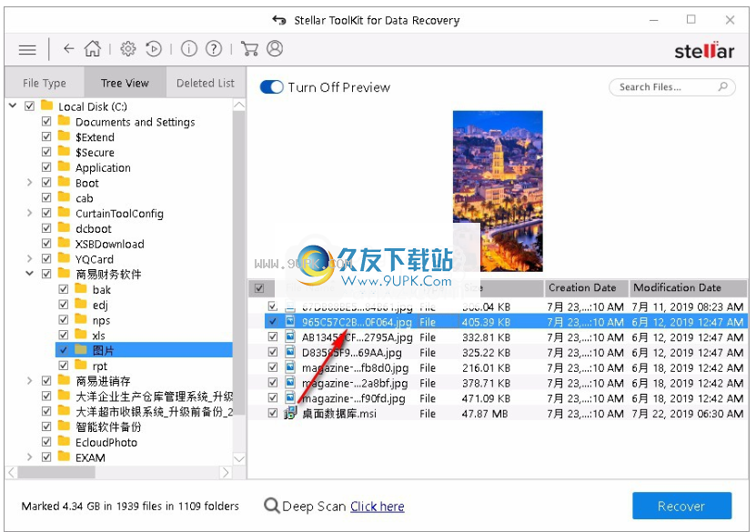
Task: Collapse the Local Disk (C:) tree node
Action: click(13, 105)
